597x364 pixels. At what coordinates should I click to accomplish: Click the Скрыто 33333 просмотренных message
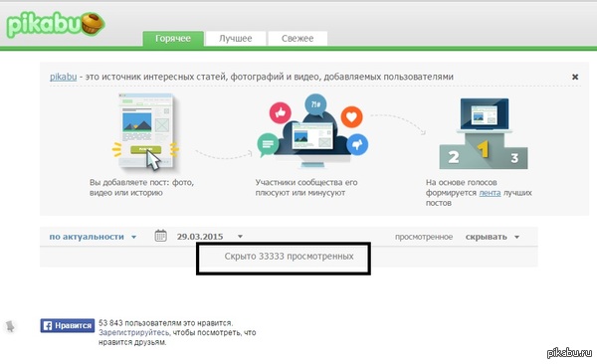289,257
